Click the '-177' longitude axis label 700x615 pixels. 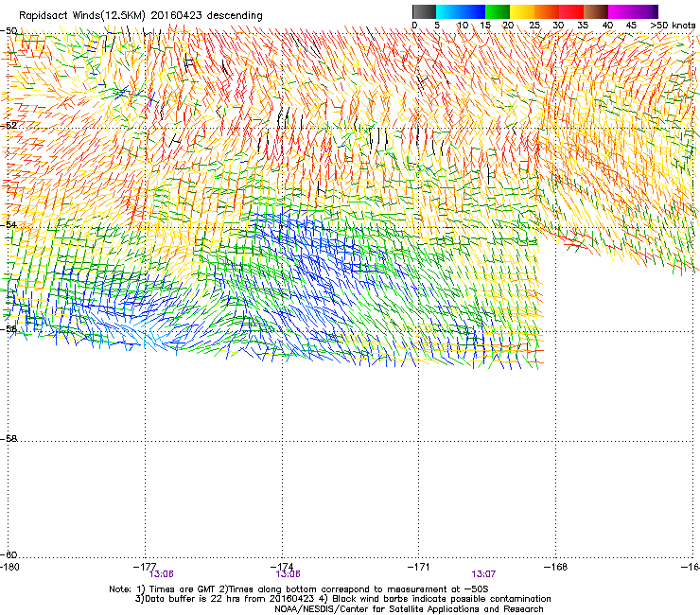(145, 567)
